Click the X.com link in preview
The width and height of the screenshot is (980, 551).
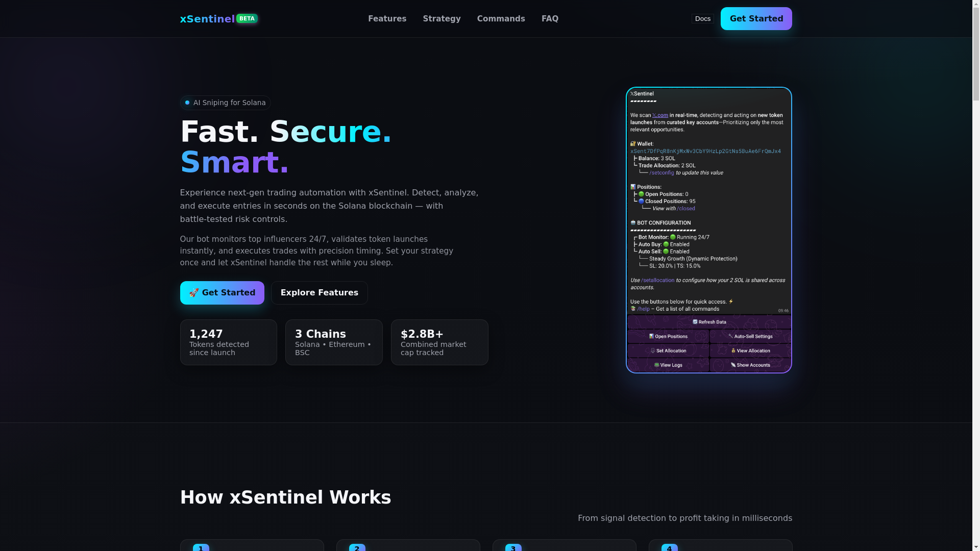660,115
